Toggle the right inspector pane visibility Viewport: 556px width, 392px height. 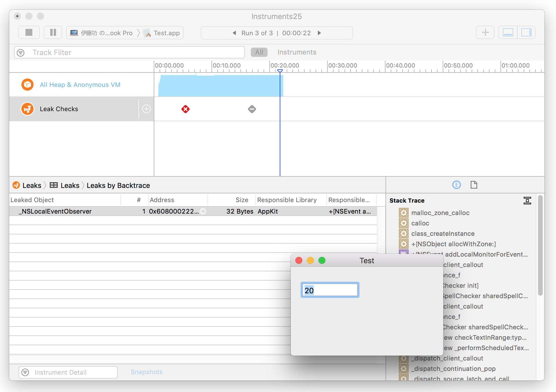pos(526,32)
